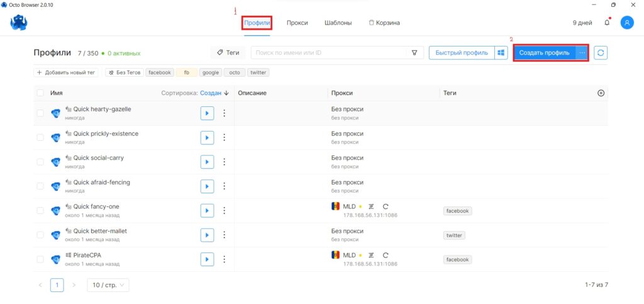Image resolution: width=644 pixels, height=304 pixels.
Task: Expand Создать профиль options arrow button
Action: pos(582,53)
